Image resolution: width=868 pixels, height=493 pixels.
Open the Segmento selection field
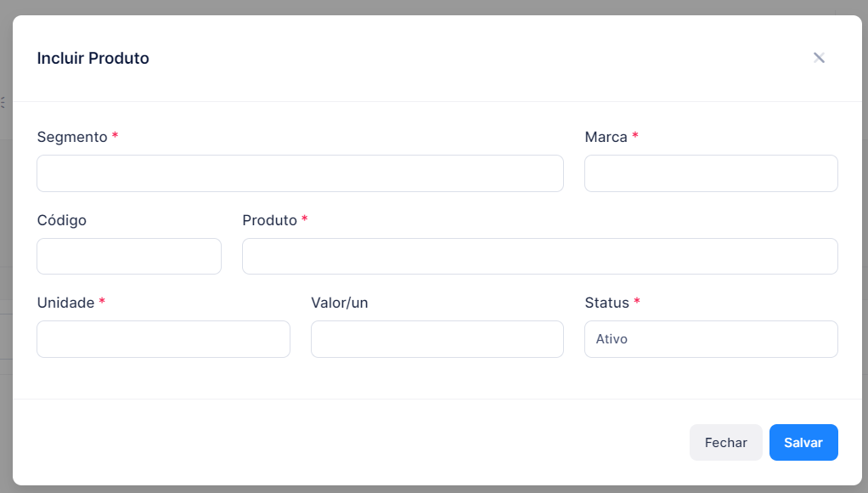pyautogui.click(x=300, y=173)
